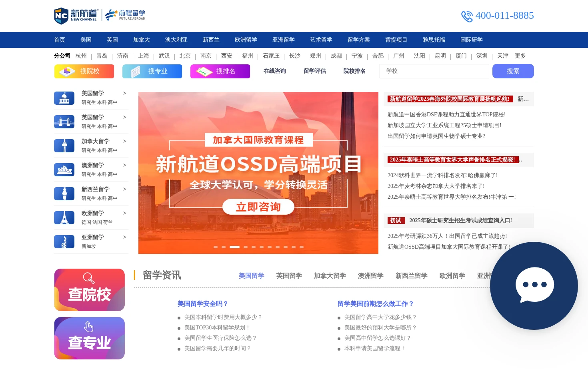Click the 在线咨询 link
588x369 pixels.
click(275, 71)
